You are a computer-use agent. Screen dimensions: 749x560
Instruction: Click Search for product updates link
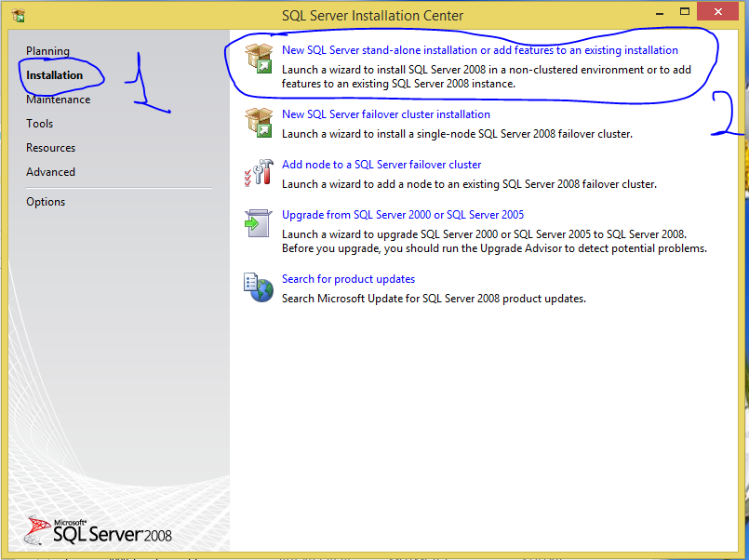click(348, 279)
